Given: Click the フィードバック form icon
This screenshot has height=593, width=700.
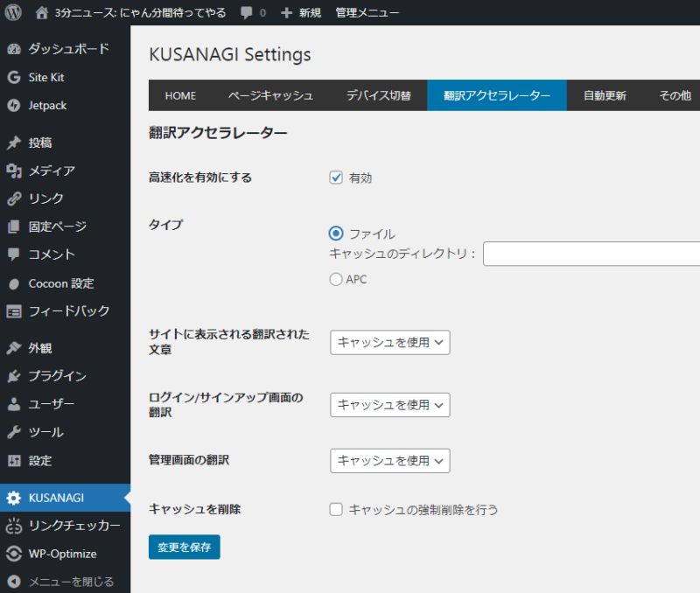Looking at the screenshot, I should (x=14, y=311).
